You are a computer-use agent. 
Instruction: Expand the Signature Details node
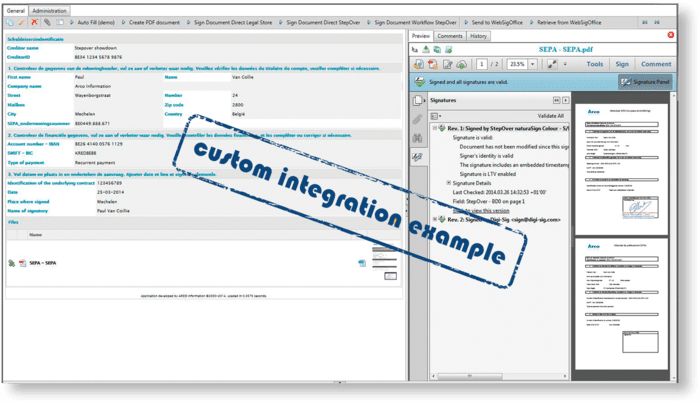pyautogui.click(x=448, y=183)
